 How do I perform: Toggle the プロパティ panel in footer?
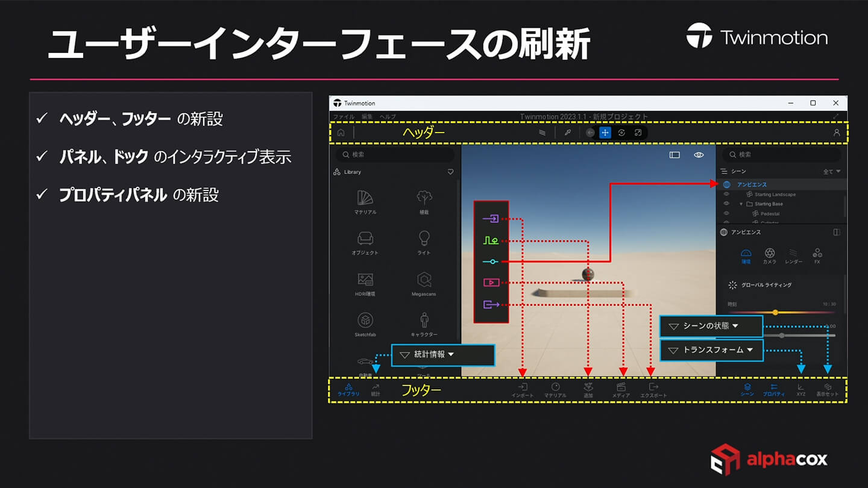point(774,390)
